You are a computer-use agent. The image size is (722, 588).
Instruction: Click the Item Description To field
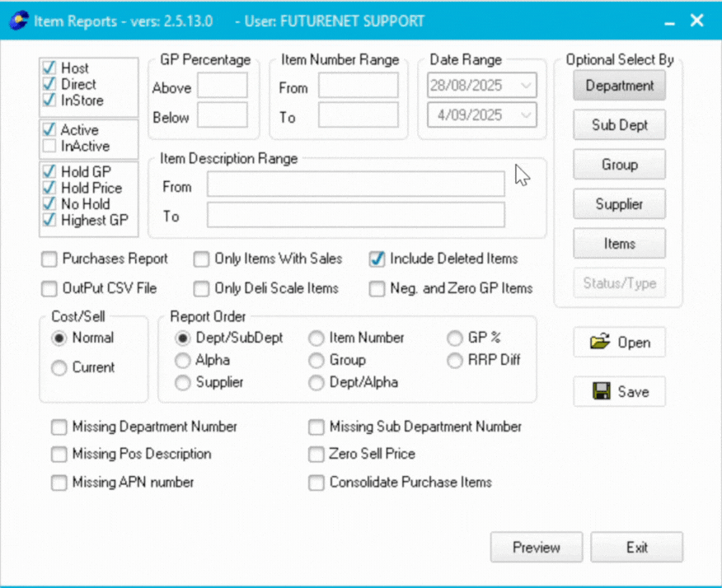355,215
